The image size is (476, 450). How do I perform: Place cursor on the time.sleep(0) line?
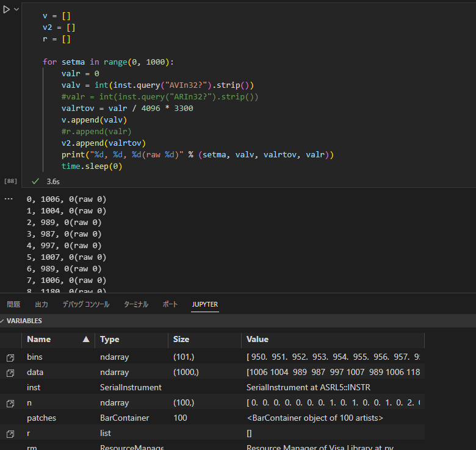pyautogui.click(x=92, y=166)
